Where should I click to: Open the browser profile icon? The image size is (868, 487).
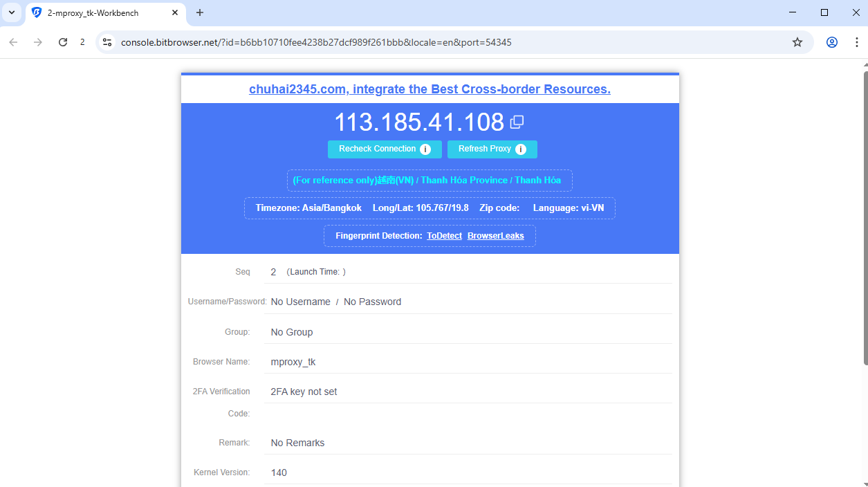[x=832, y=42]
